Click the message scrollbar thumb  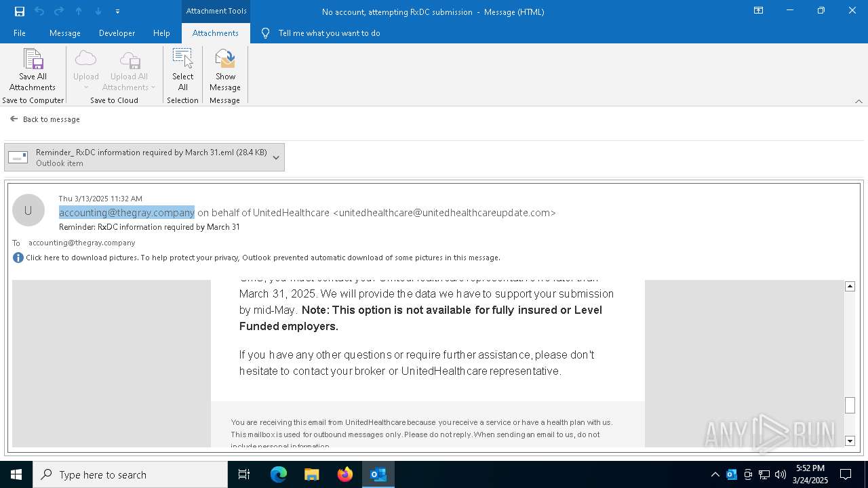click(x=850, y=405)
